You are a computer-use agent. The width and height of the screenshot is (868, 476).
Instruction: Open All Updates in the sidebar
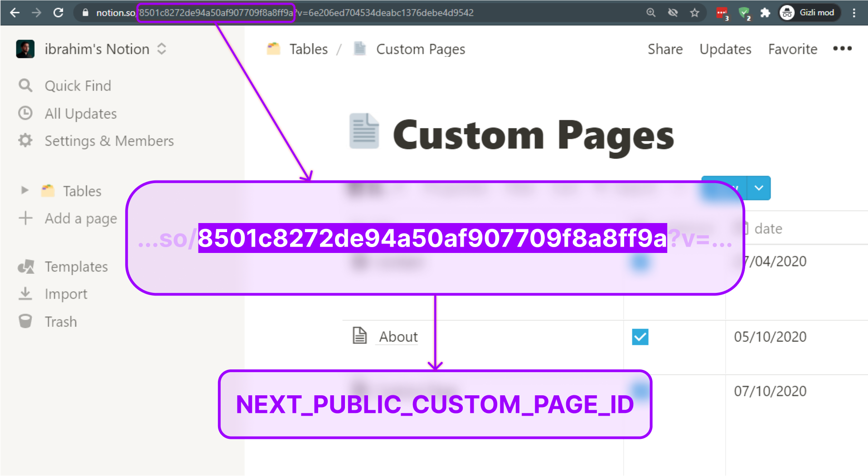click(68, 113)
